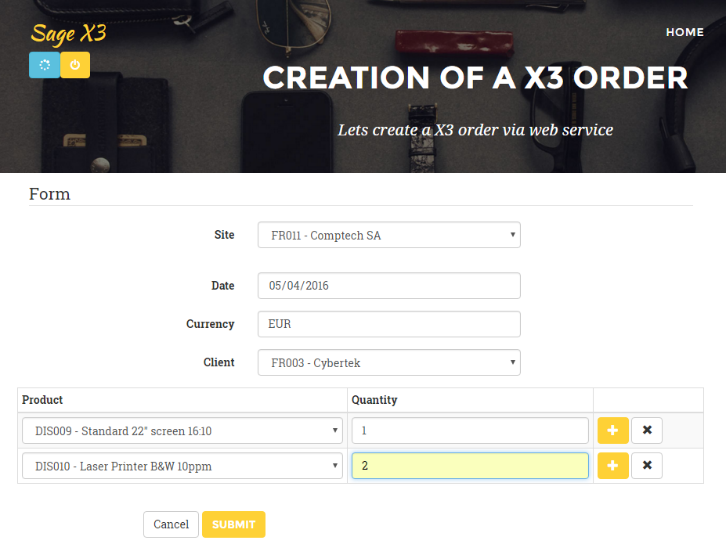Remove the DIS009 product row

click(x=647, y=431)
